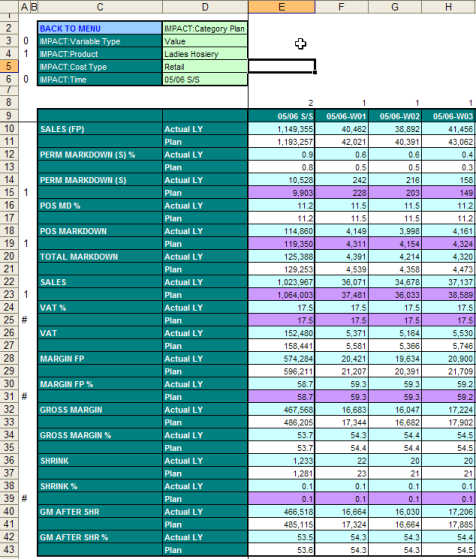The image size is (476, 559).
Task: Select W02 Margin FP plan 20,391
Action: tap(395, 371)
